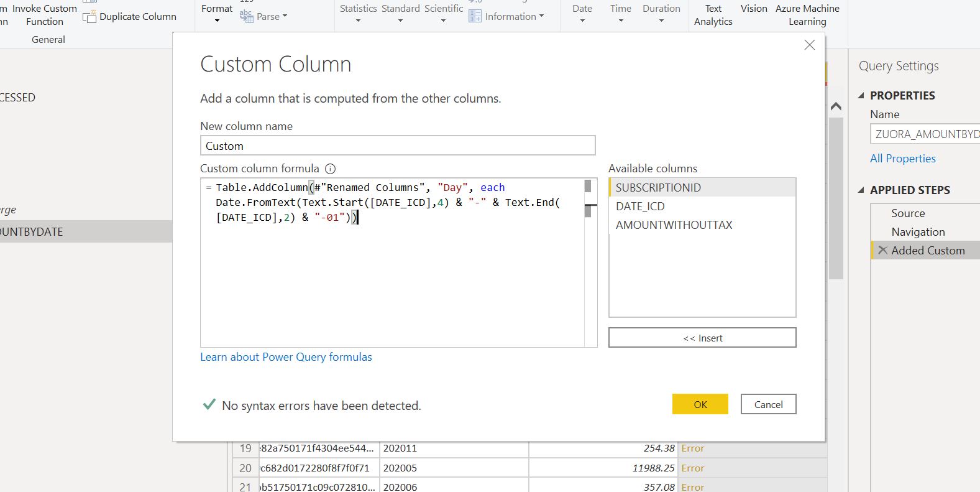Delete the Added Custom step with X
The height and width of the screenshot is (492, 980).
pyautogui.click(x=882, y=250)
